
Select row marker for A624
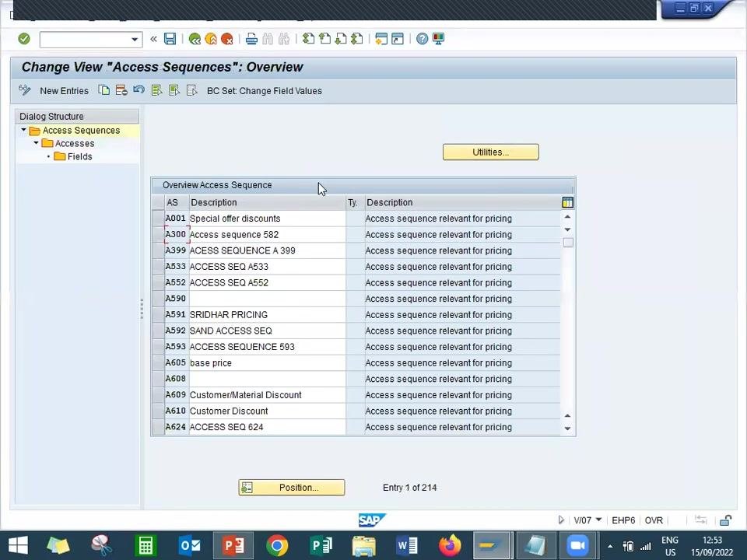pos(158,427)
